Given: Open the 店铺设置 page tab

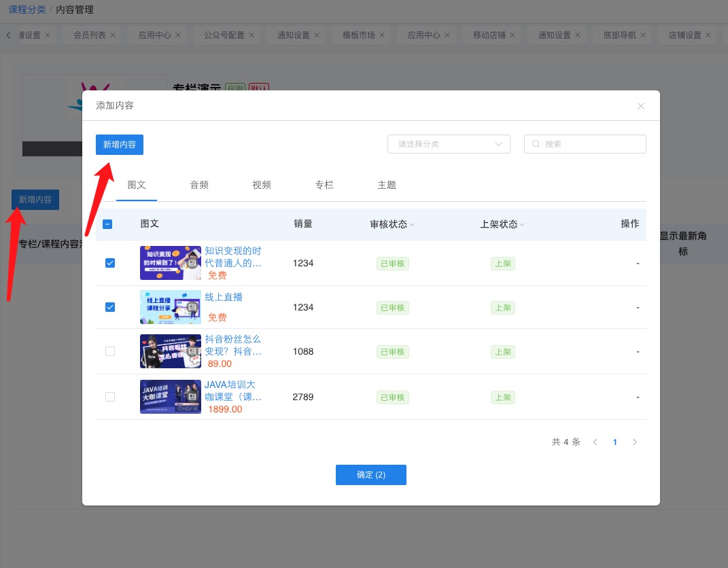Looking at the screenshot, I should click(684, 35).
